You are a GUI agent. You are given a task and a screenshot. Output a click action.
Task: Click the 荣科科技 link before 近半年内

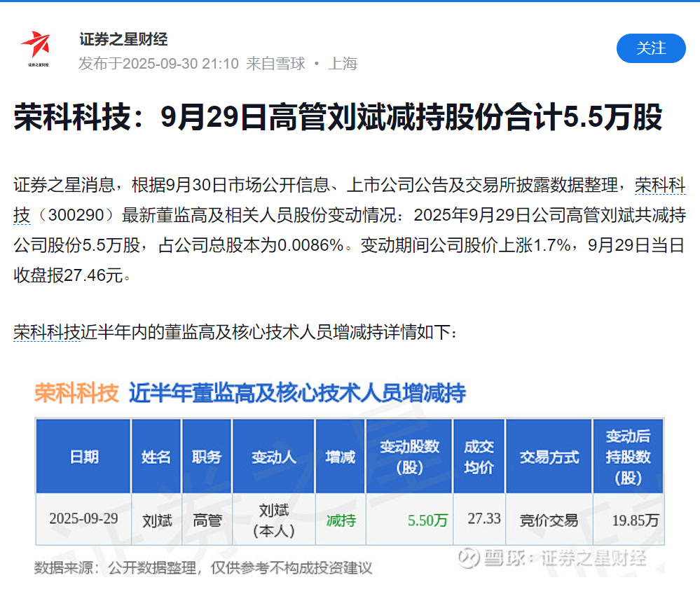pyautogui.click(x=47, y=332)
